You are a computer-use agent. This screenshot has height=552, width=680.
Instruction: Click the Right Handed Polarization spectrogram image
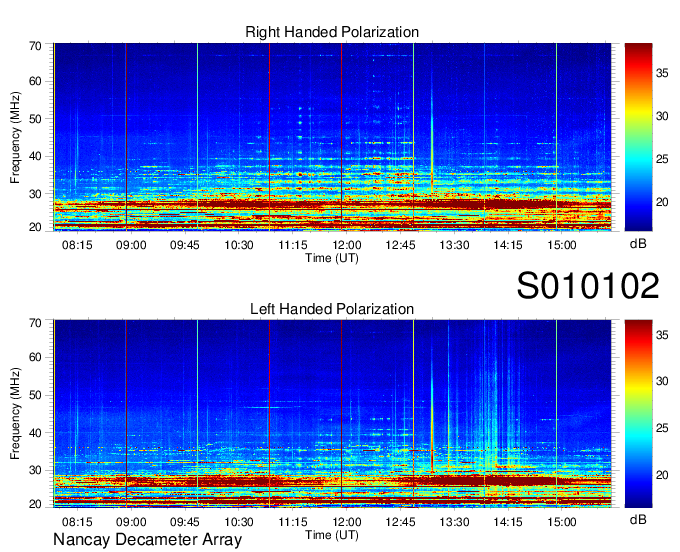pyautogui.click(x=332, y=137)
